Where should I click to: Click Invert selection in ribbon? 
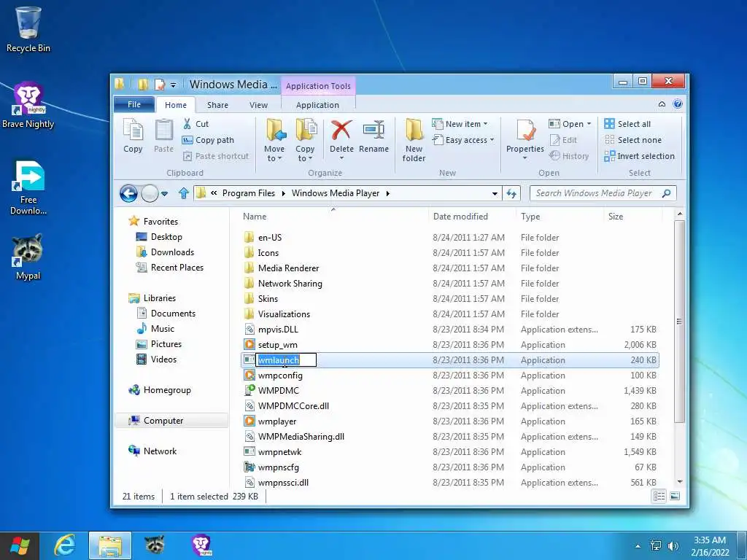pyautogui.click(x=639, y=156)
